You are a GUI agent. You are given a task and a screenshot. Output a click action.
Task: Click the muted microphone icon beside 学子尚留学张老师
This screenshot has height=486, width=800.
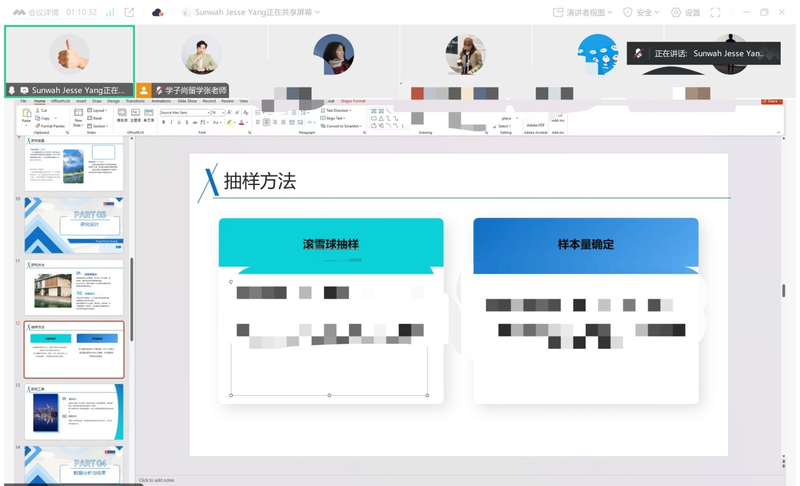coord(159,90)
